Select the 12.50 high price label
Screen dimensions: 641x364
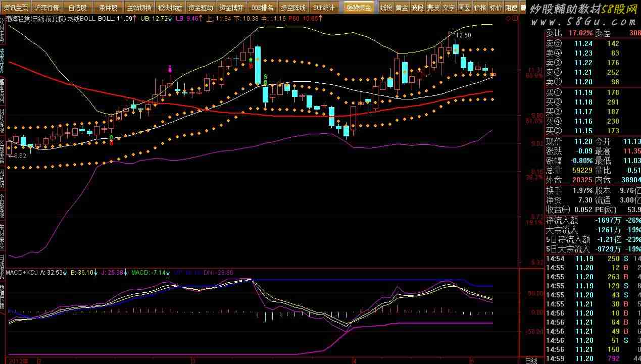pyautogui.click(x=463, y=35)
